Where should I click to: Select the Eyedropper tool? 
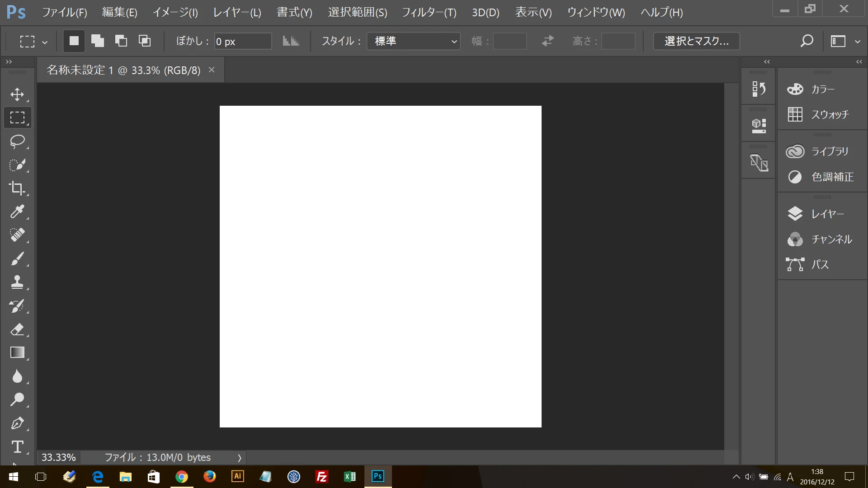pyautogui.click(x=17, y=211)
